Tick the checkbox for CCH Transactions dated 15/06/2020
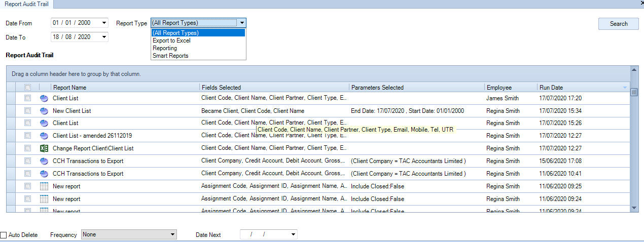This screenshot has width=644, height=242. pos(28,161)
